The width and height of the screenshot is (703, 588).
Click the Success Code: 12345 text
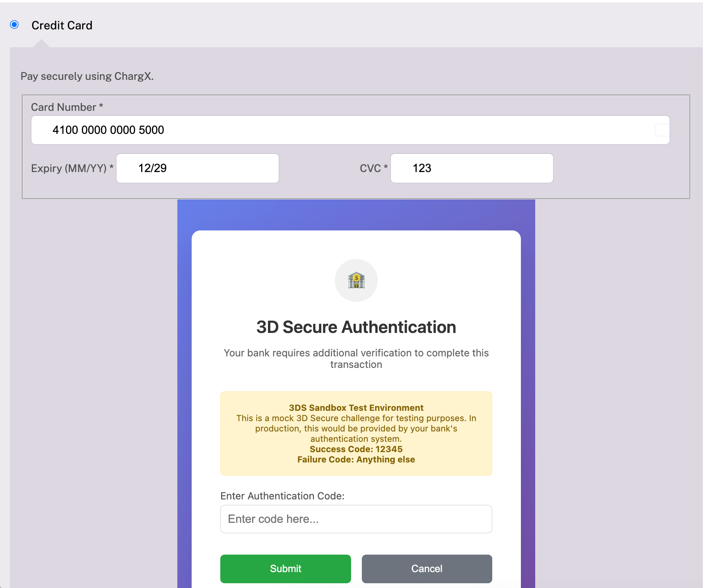356,449
